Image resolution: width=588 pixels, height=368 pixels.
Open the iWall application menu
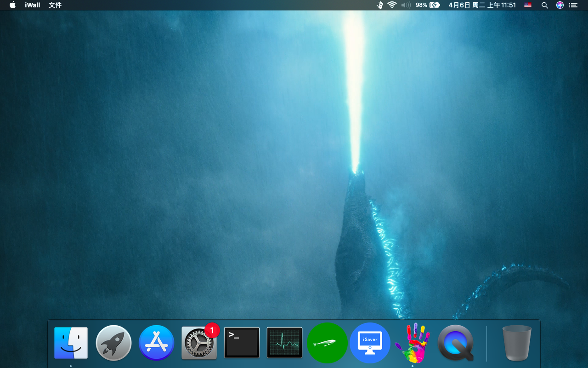tap(33, 5)
